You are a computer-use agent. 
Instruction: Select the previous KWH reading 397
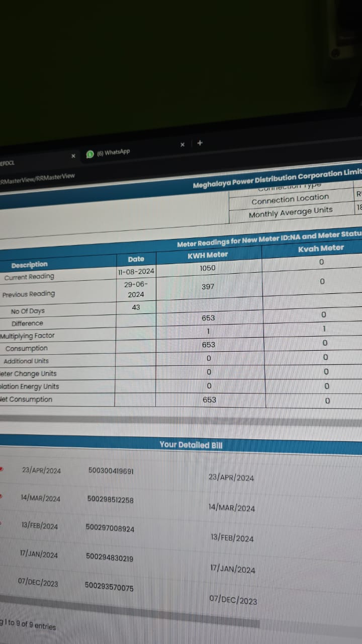(208, 286)
